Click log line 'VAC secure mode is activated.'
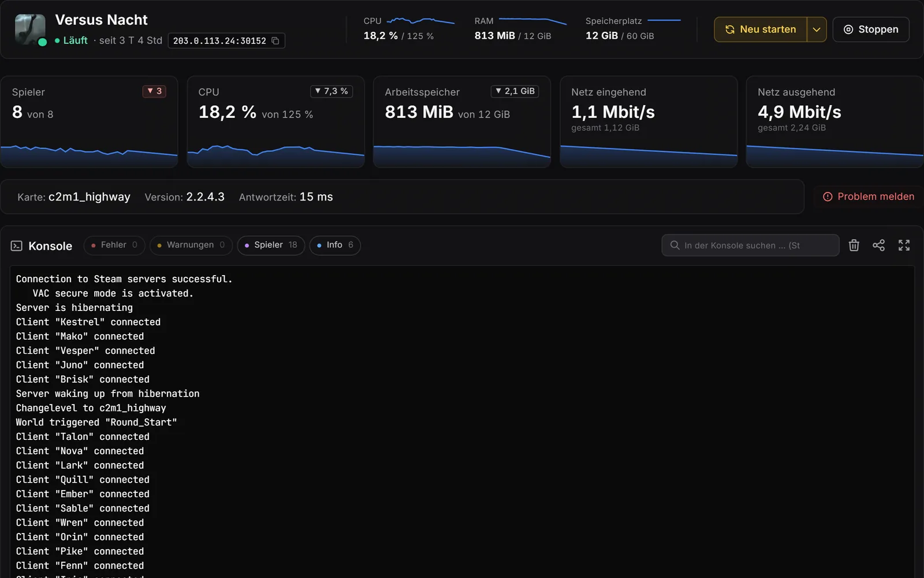Screen dimensions: 924x578 coord(113,293)
